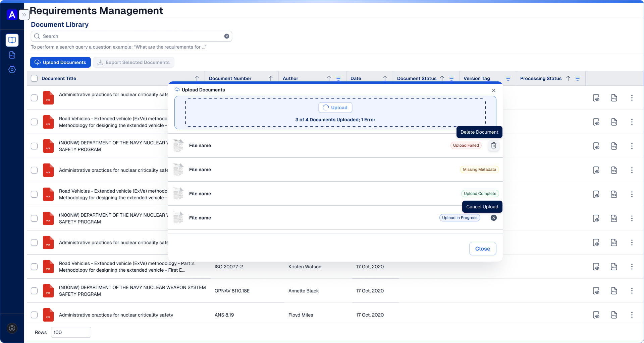Click the Upload button in drop zone
The image size is (644, 343).
coord(335,108)
